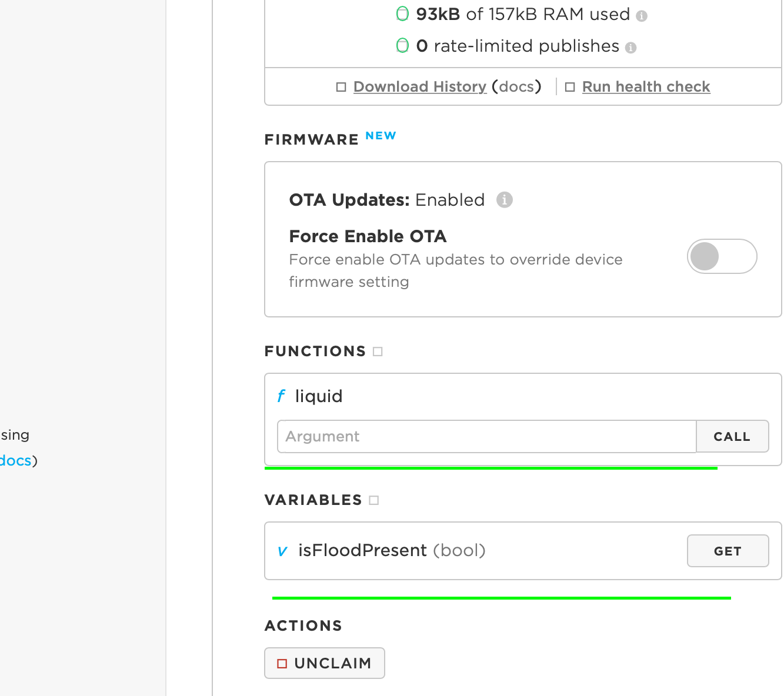Viewport: 784px width, 696px height.
Task: Open the docs link beside Download History
Action: pos(516,86)
